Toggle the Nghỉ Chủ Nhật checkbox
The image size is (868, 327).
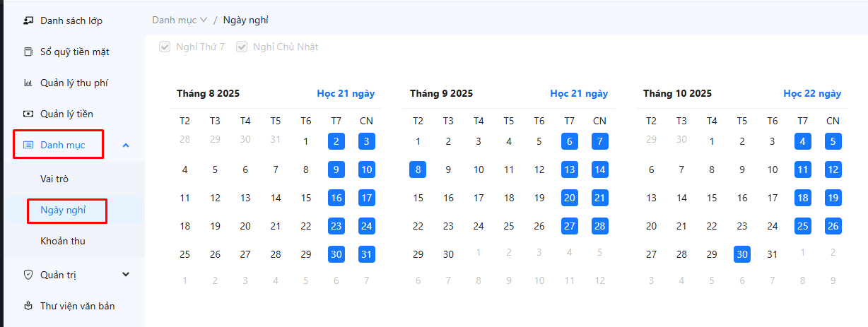click(241, 47)
